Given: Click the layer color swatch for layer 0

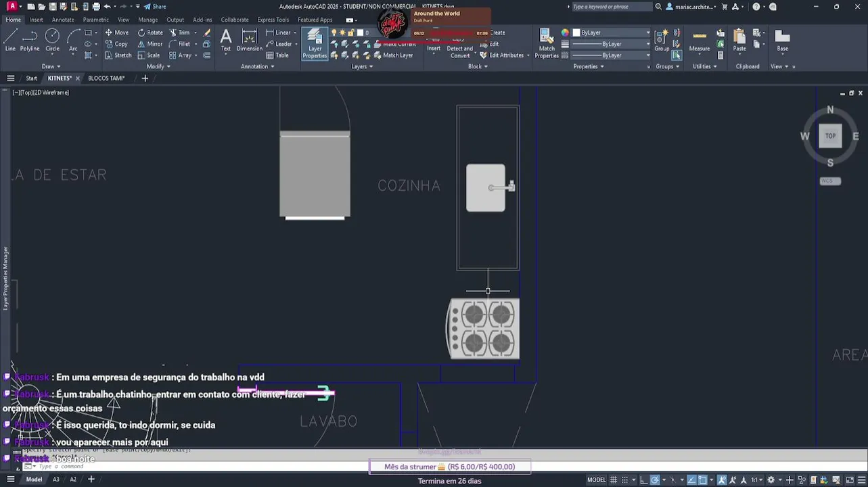Looking at the screenshot, I should click(x=360, y=32).
